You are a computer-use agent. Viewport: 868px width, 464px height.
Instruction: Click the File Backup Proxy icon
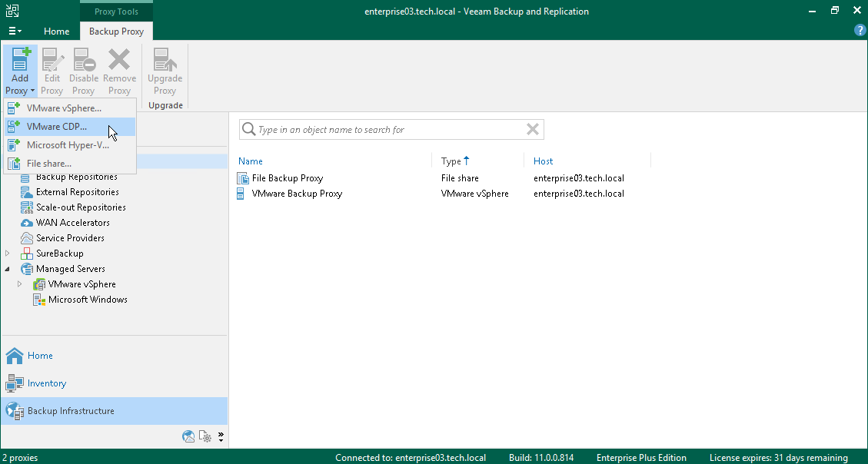242,178
